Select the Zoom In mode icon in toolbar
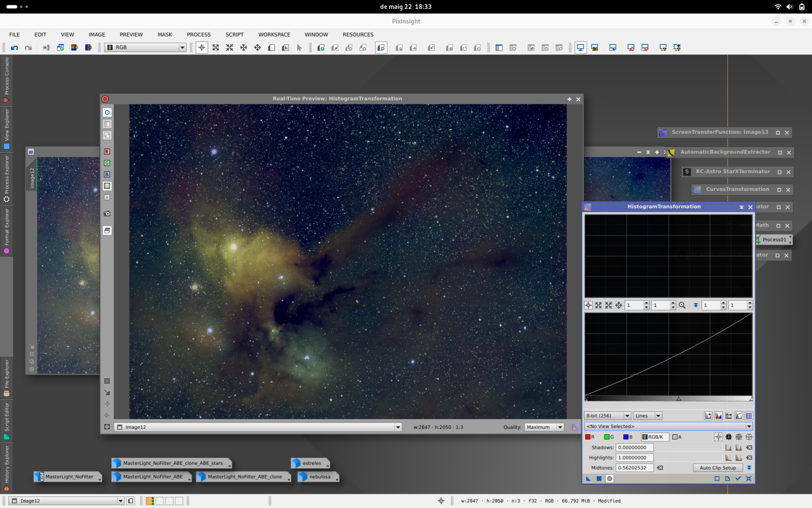The height and width of the screenshot is (508, 812). [216, 48]
